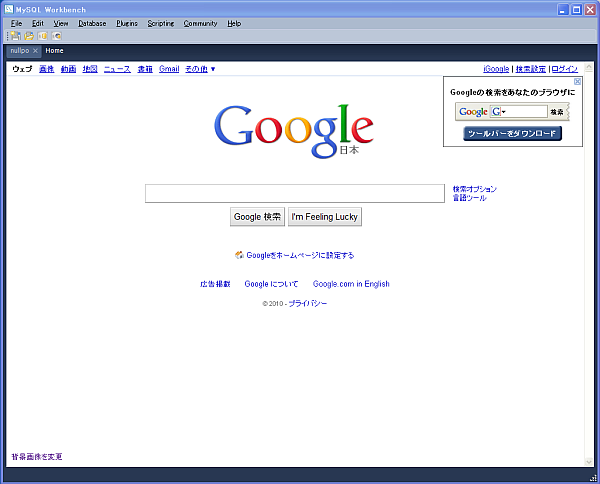Viewport: 600px width, 484px height.
Task: Open the プライバシー link
Action: coord(308,303)
